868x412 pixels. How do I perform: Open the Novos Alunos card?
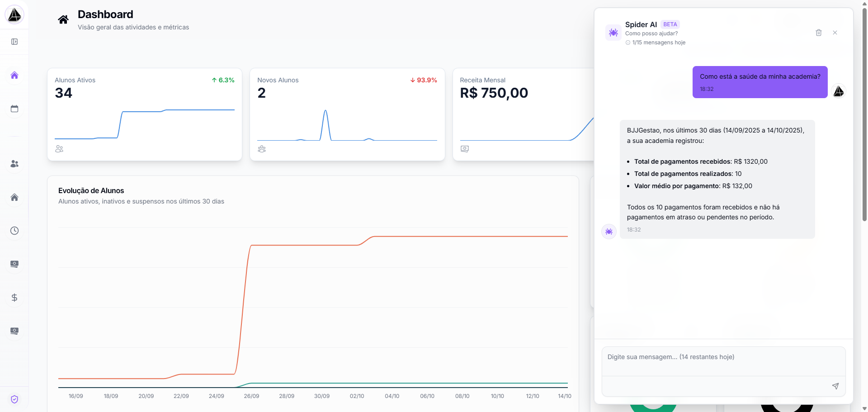click(347, 114)
